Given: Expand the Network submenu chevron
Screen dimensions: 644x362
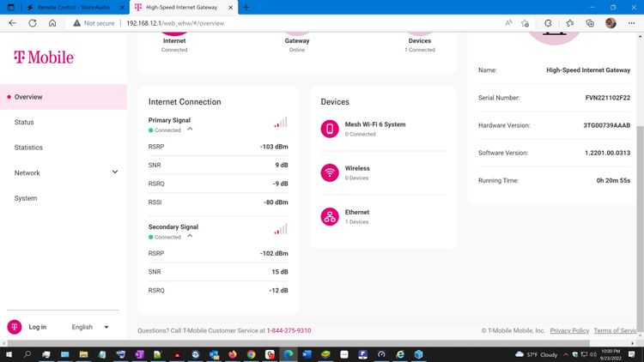Looking at the screenshot, I should click(115, 172).
